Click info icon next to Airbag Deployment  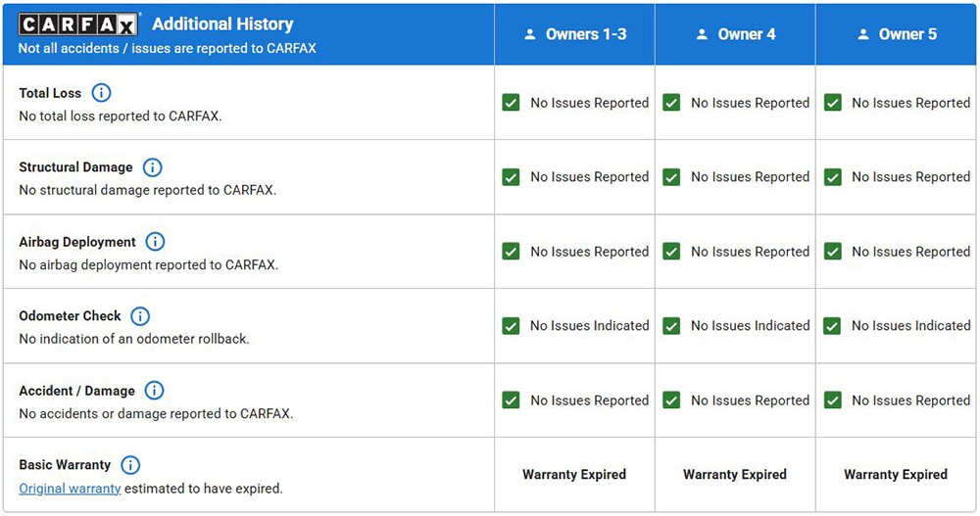(x=155, y=242)
